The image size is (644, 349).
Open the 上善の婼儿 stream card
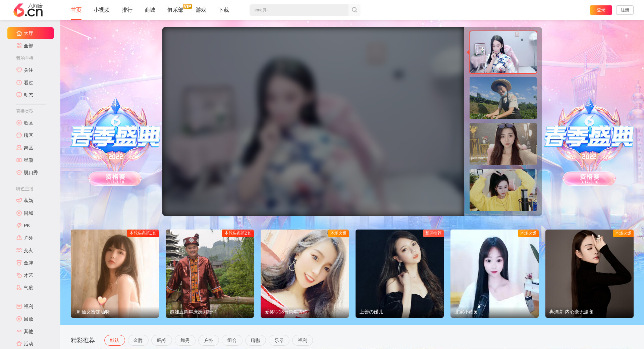pos(399,273)
